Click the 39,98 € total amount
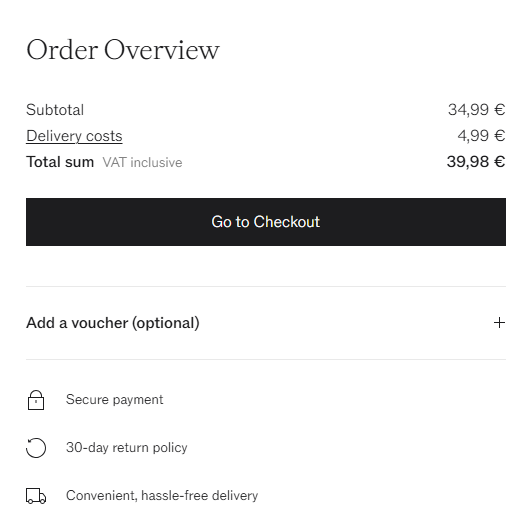The image size is (525, 519). [x=476, y=162]
